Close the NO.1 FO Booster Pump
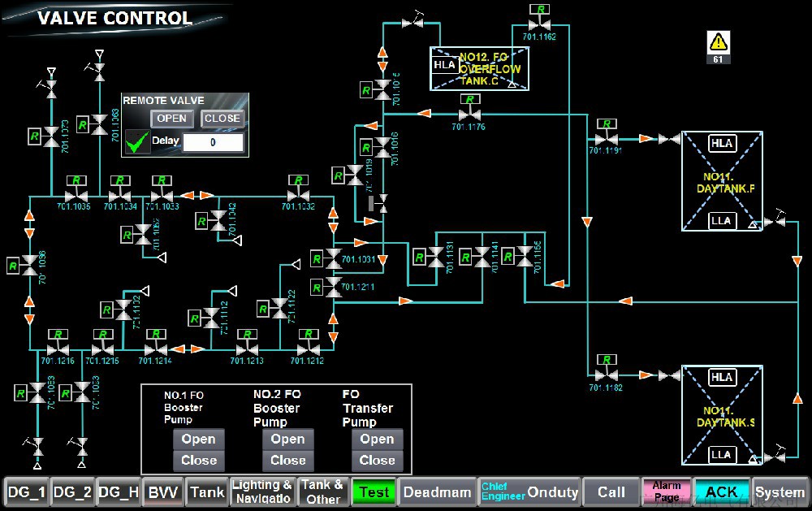The image size is (812, 511). [199, 460]
